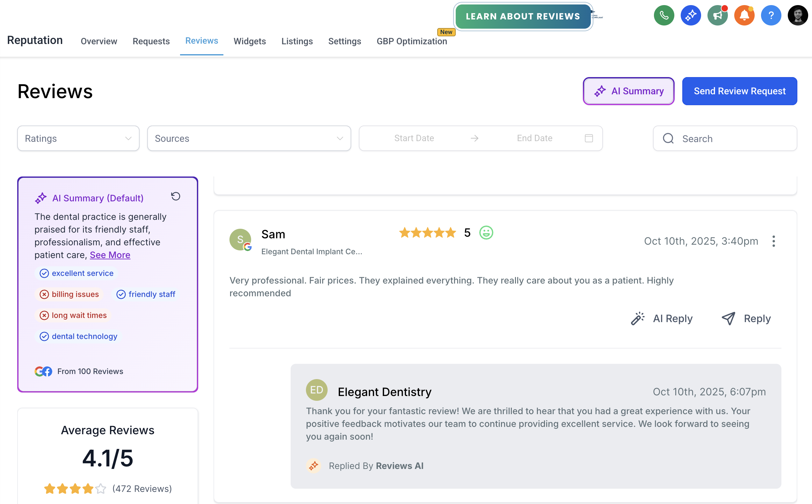Select the excellent service tag

(x=77, y=273)
